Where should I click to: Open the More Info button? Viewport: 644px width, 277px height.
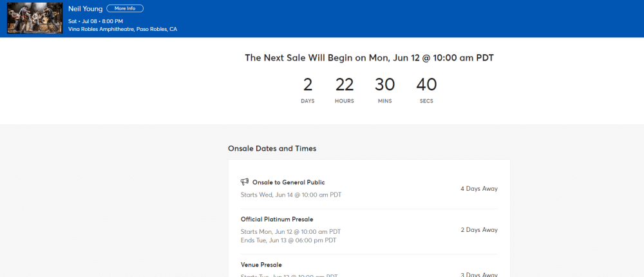125,8
